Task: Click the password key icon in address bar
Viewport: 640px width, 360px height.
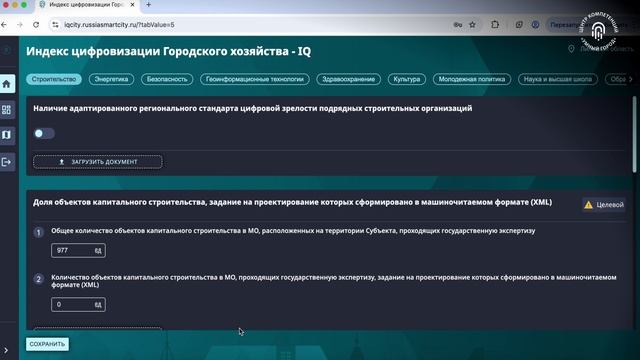Action: click(x=458, y=25)
